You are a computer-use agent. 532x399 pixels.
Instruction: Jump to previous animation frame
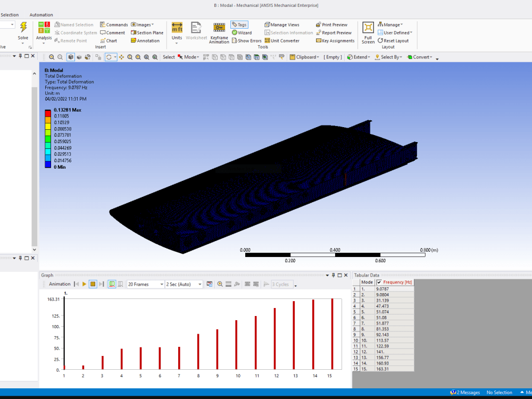coord(76,284)
